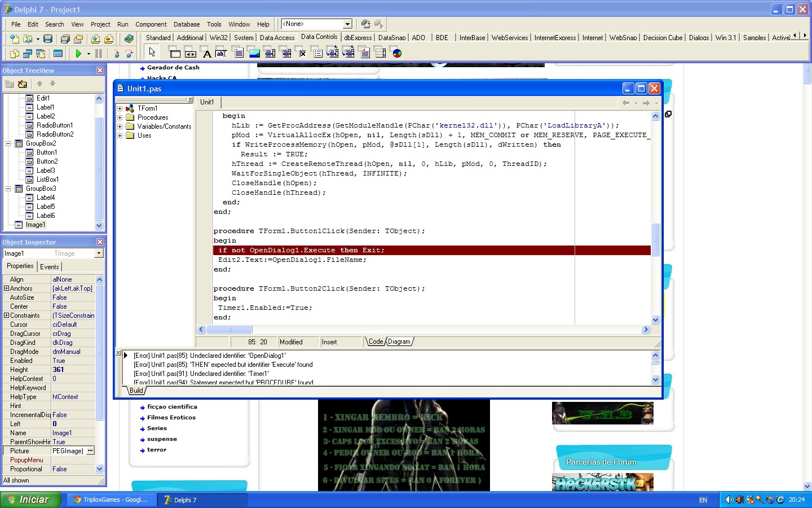Open the 'Filmes Eroticos' webpage link

pyautogui.click(x=171, y=418)
